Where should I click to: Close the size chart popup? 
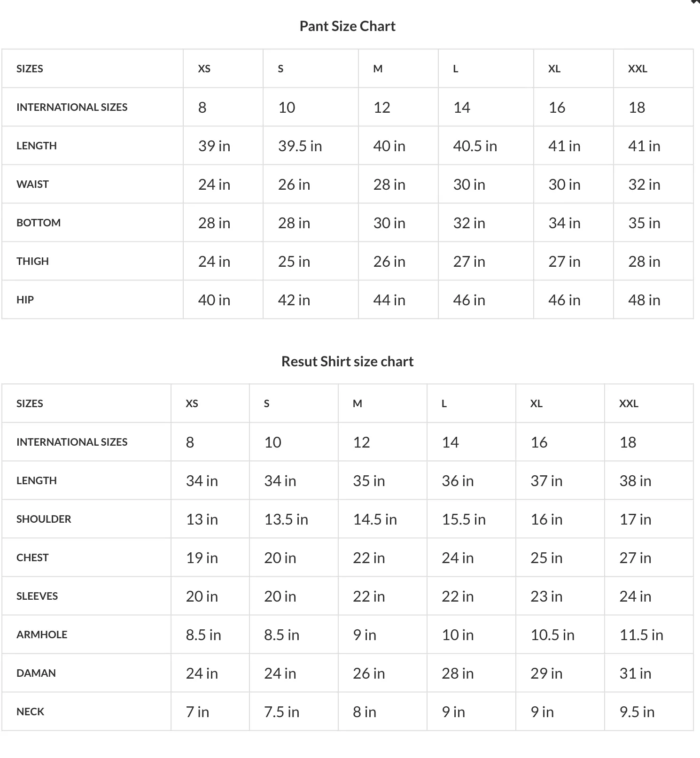[696, 2]
